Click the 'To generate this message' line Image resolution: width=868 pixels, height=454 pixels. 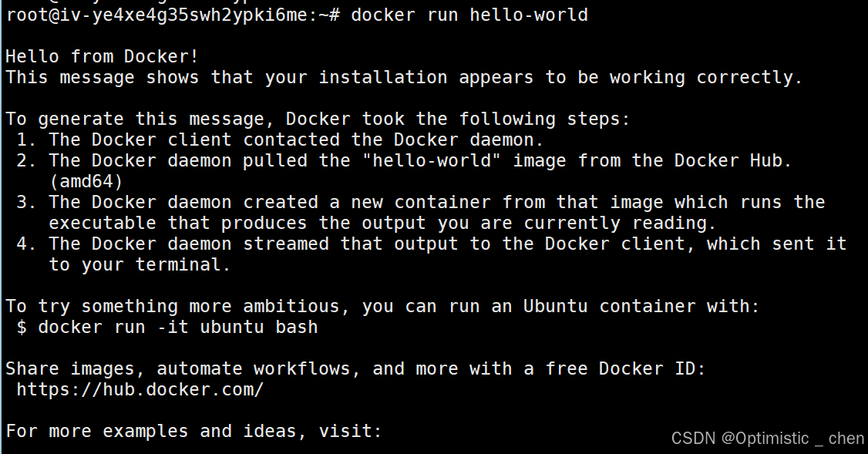318,119
